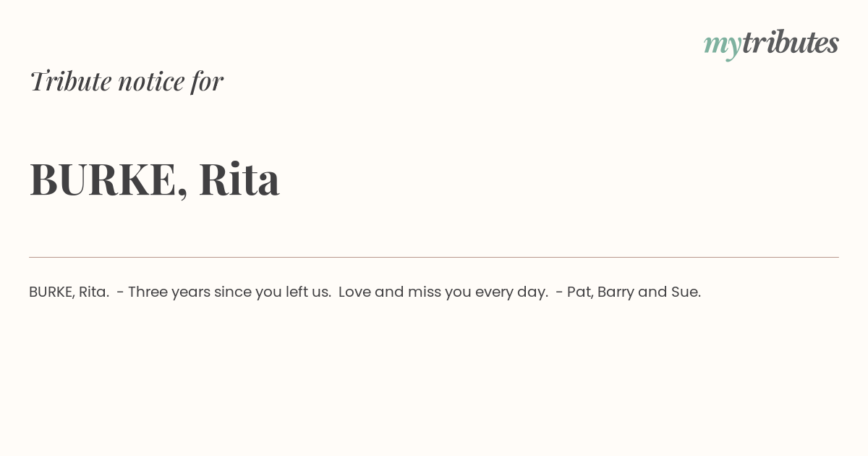Click the name "Sue" at the notice end

click(685, 292)
